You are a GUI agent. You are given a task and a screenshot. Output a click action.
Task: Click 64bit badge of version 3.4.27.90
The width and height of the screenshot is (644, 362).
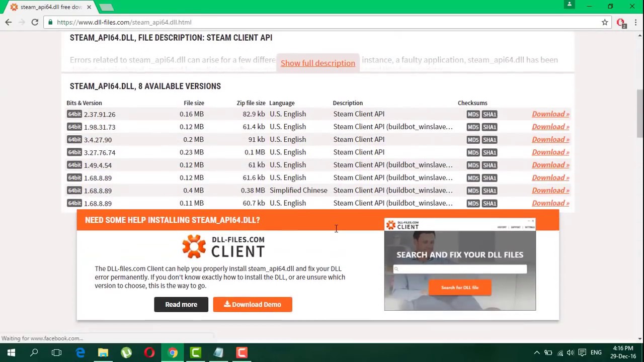pos(74,139)
